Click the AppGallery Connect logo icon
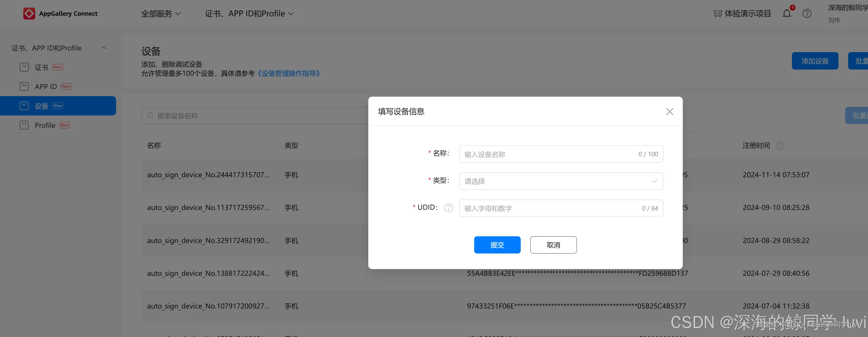The image size is (868, 337). pos(29,13)
